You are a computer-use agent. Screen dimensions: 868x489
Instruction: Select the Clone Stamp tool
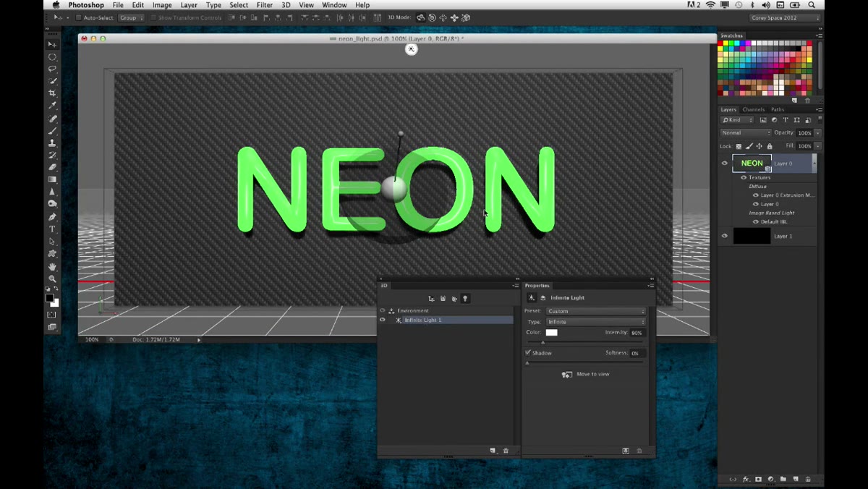[x=52, y=143]
